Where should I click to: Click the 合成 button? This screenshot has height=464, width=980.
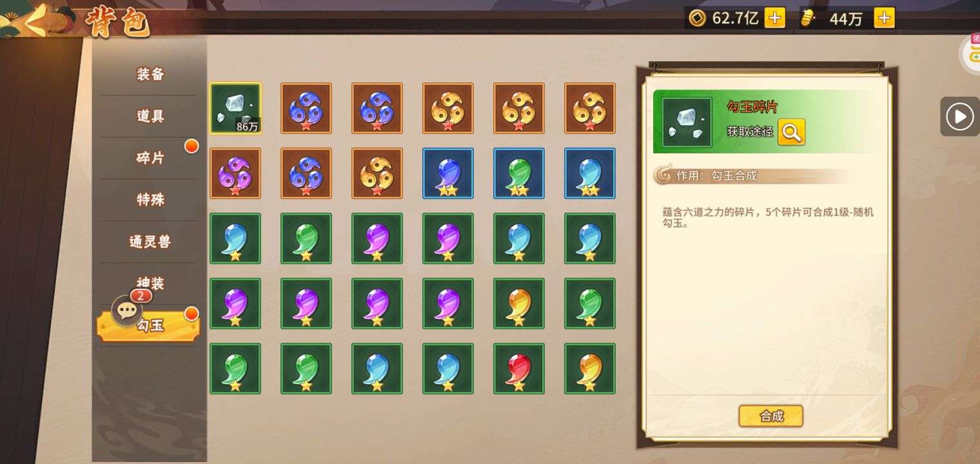[770, 416]
